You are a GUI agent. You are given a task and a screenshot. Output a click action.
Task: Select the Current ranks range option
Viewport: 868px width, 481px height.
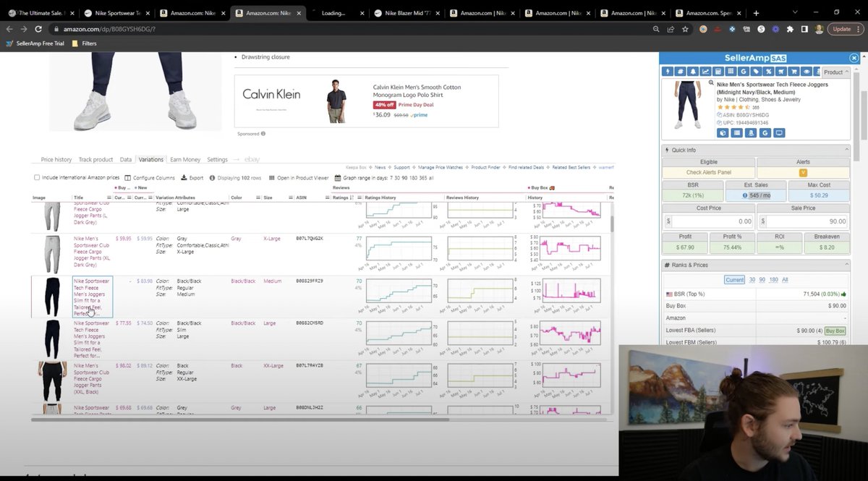coord(734,279)
